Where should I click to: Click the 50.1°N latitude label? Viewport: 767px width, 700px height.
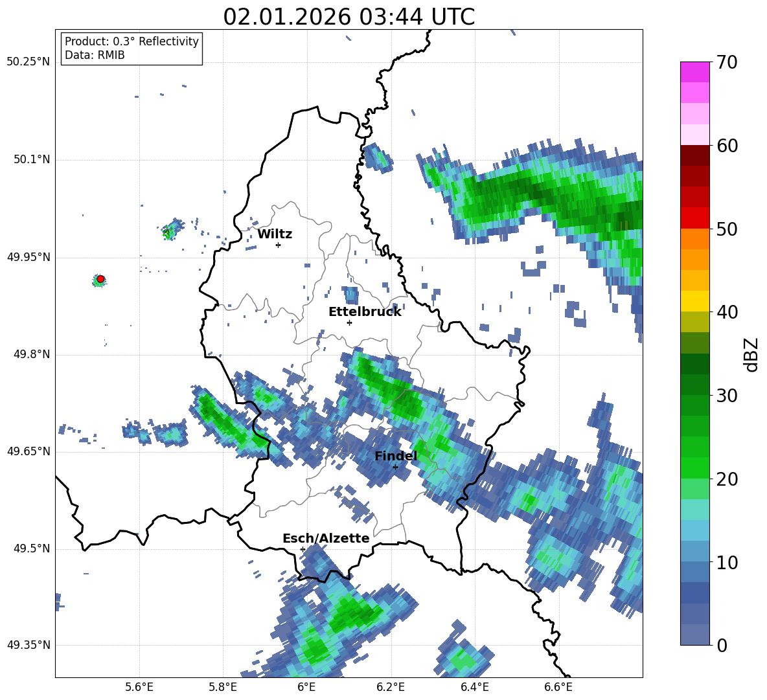tap(31, 160)
